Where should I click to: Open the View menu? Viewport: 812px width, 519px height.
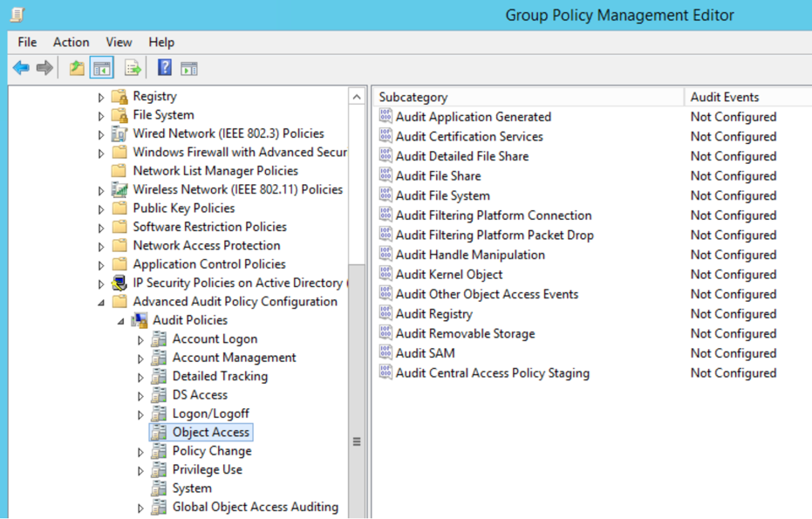pos(119,42)
